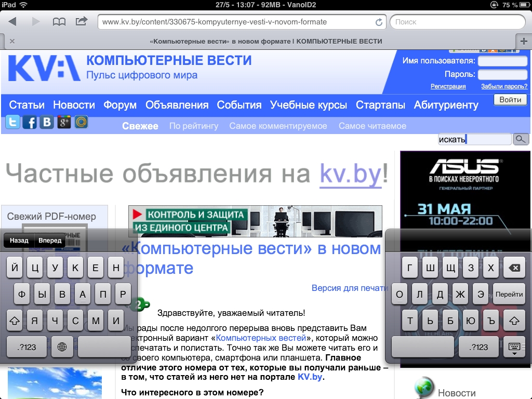Click the Войти login button

point(510,100)
